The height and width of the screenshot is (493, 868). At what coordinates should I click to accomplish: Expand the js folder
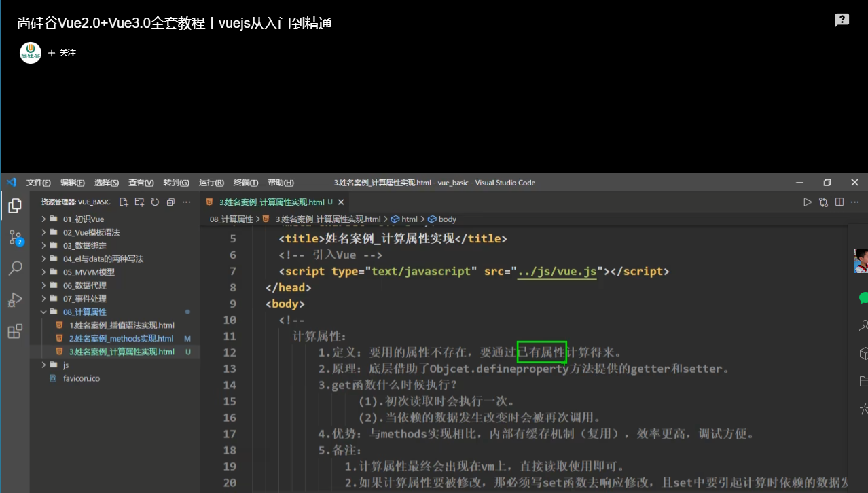pos(66,365)
